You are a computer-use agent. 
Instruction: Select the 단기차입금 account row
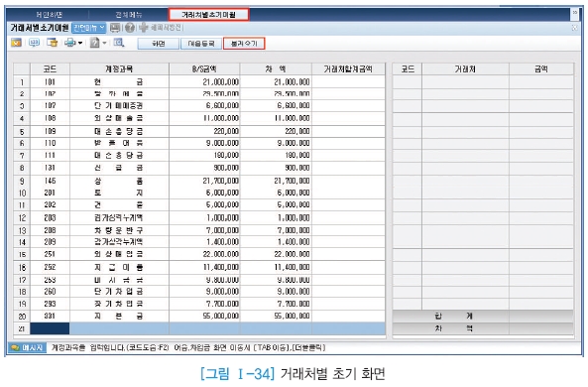coord(199,292)
